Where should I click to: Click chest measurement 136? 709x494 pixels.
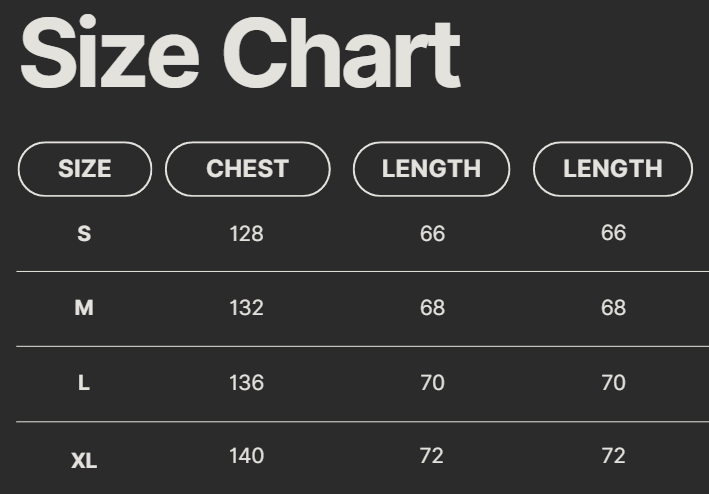tap(246, 383)
